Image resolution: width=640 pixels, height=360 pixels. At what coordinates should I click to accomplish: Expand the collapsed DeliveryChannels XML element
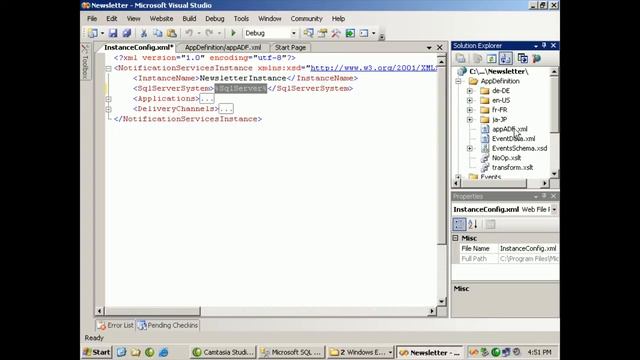coord(109,109)
